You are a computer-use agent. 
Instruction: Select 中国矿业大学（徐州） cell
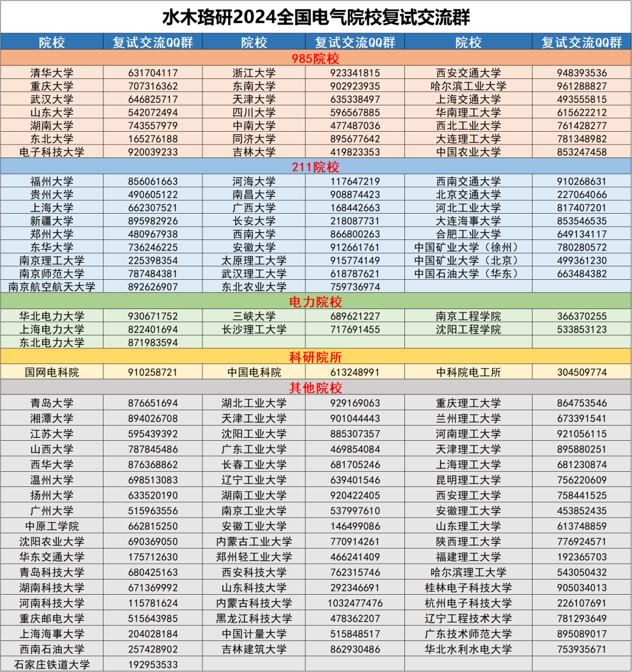pyautogui.click(x=468, y=247)
